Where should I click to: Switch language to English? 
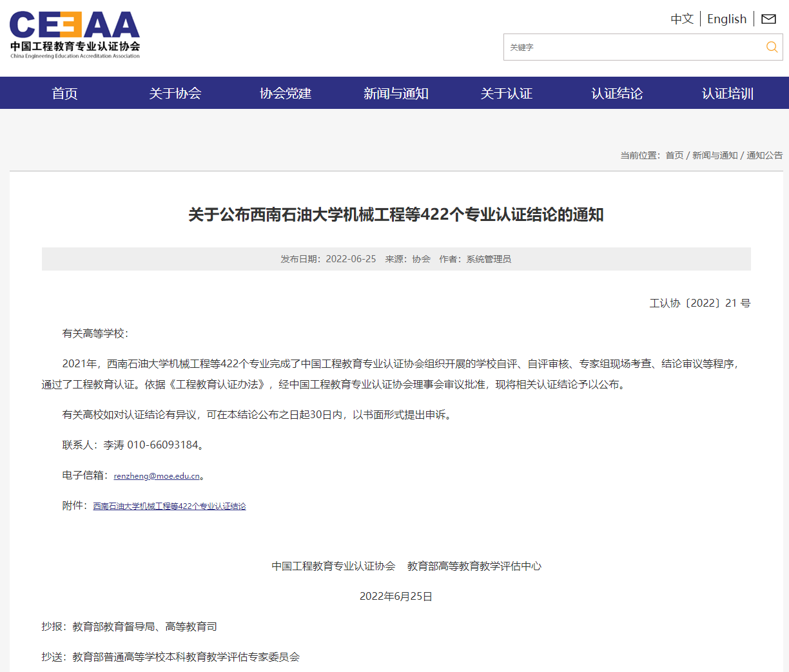click(x=726, y=19)
